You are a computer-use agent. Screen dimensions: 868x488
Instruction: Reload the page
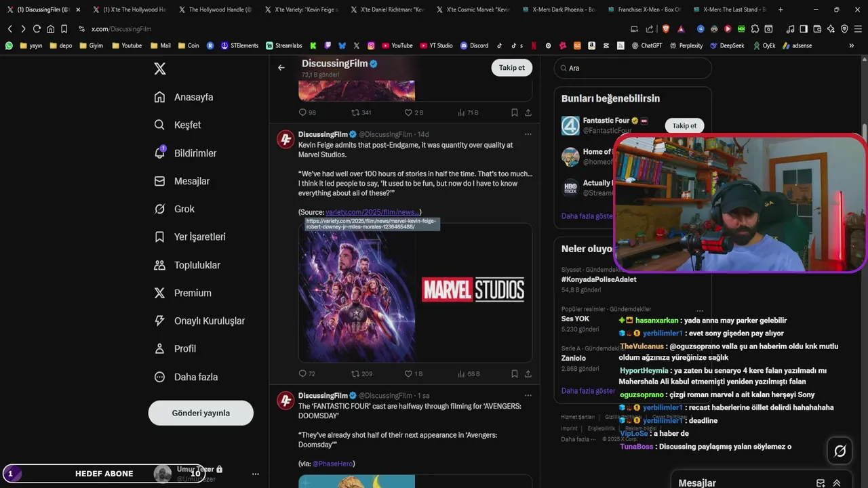(37, 29)
